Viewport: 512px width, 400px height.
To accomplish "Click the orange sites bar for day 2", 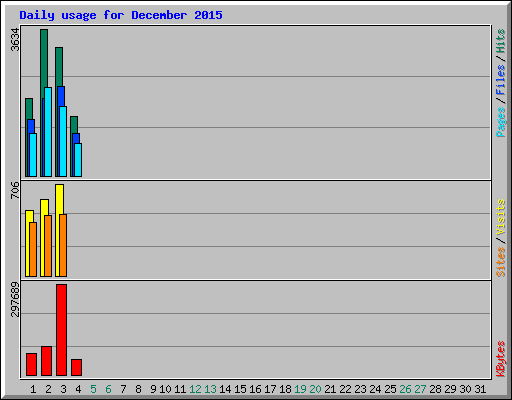I will [x=48, y=246].
